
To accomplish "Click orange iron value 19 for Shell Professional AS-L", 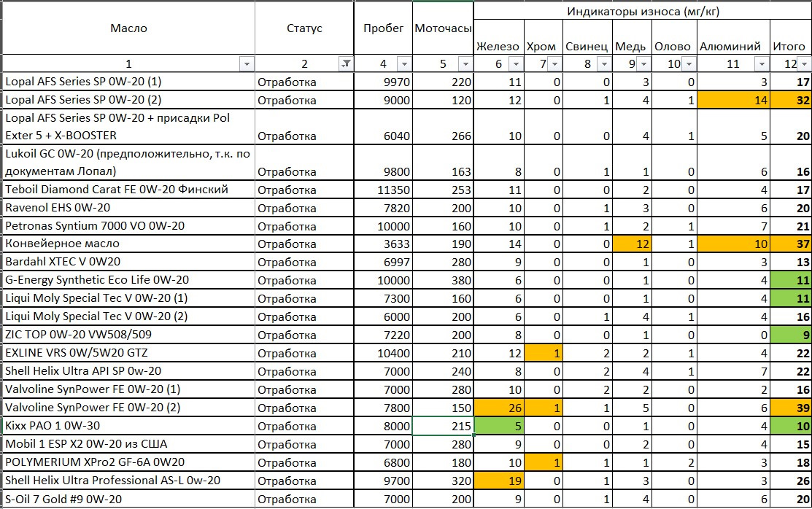I will (499, 481).
